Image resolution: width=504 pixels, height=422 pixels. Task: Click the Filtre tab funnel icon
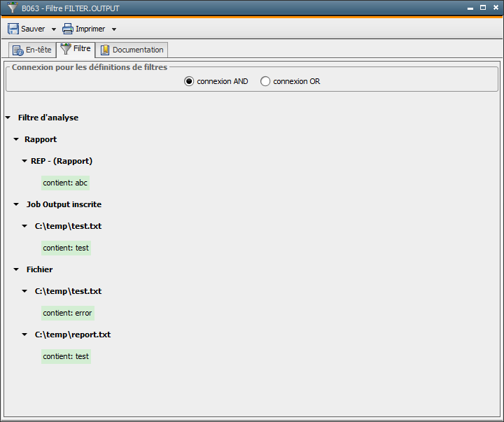tap(66, 49)
